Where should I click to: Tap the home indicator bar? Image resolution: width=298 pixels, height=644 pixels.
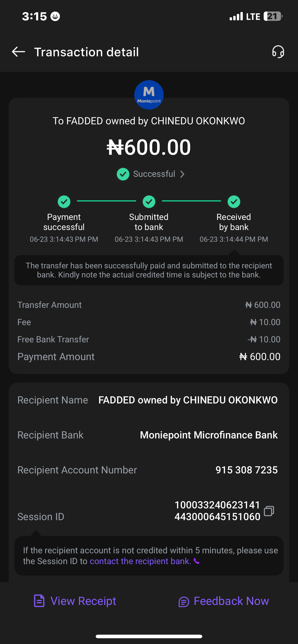149,636
